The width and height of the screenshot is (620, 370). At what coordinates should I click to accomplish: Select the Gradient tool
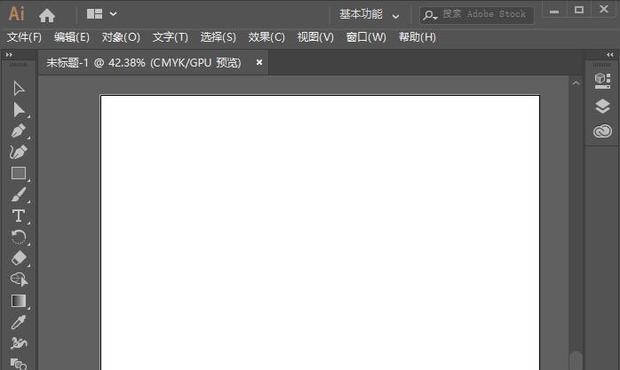(18, 301)
